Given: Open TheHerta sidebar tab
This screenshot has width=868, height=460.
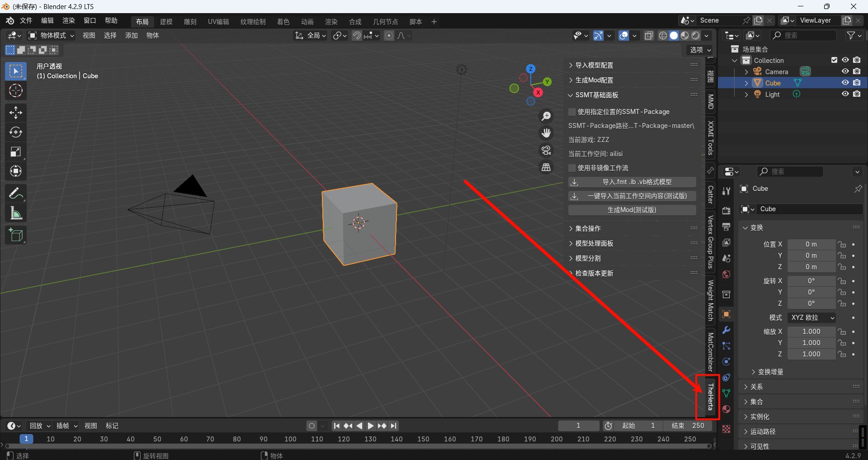Looking at the screenshot, I should (x=710, y=397).
